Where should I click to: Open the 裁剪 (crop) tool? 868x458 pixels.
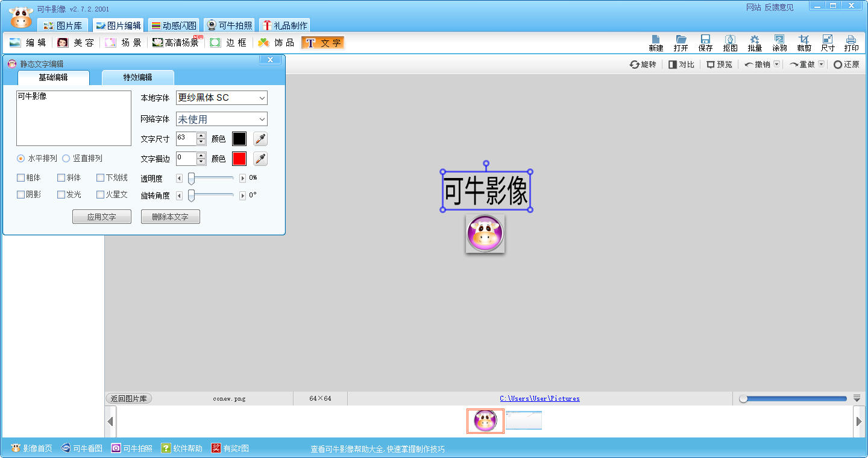(x=804, y=42)
